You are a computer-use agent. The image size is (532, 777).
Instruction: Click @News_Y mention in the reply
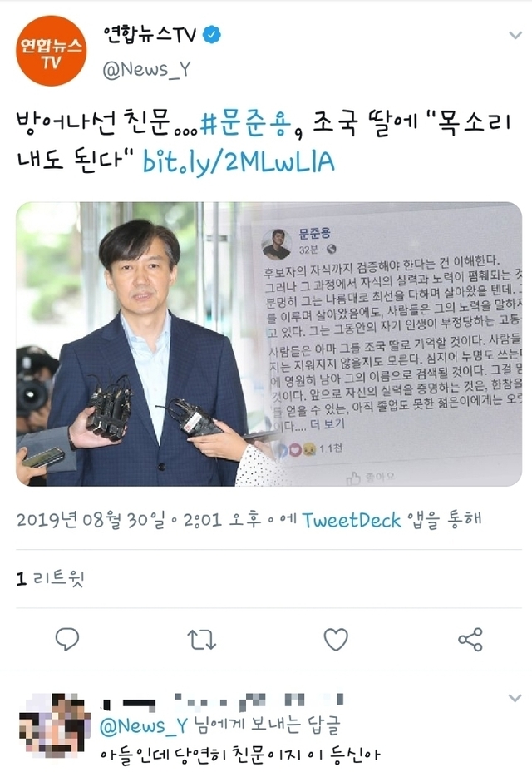coord(144,726)
